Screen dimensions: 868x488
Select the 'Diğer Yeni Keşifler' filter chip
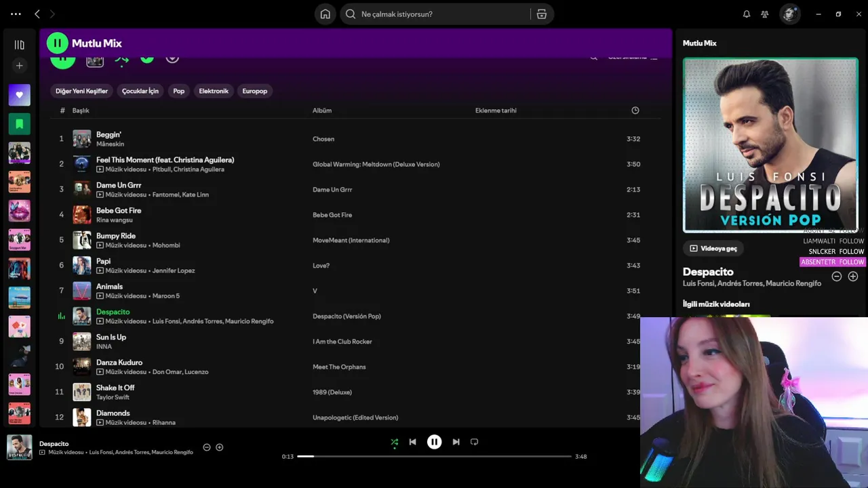click(x=81, y=91)
